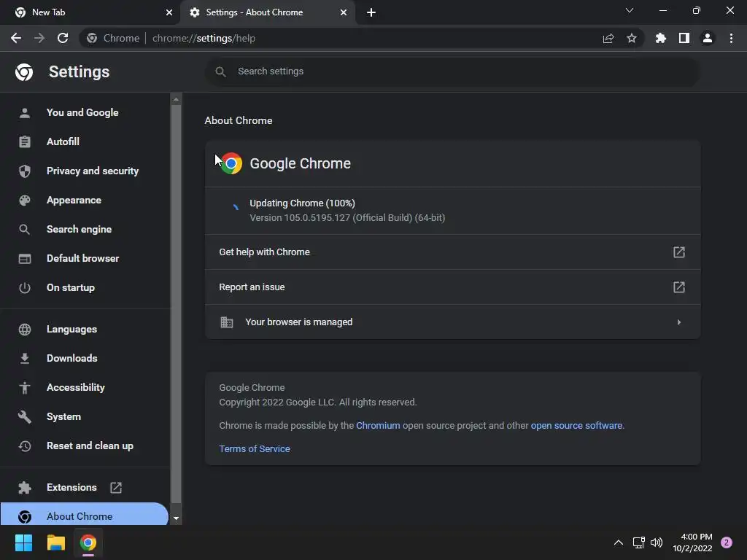Click the sidebar scrollbar down arrow
The image size is (747, 560).
pyautogui.click(x=176, y=518)
